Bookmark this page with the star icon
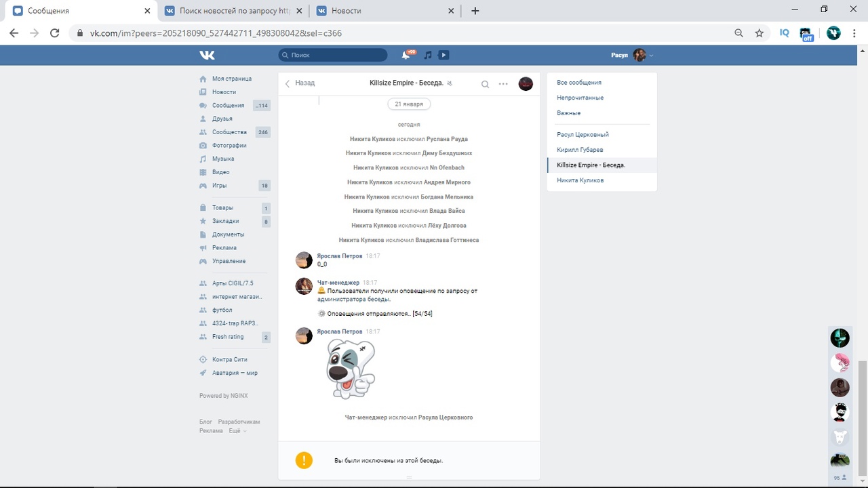The image size is (868, 488). [x=759, y=33]
